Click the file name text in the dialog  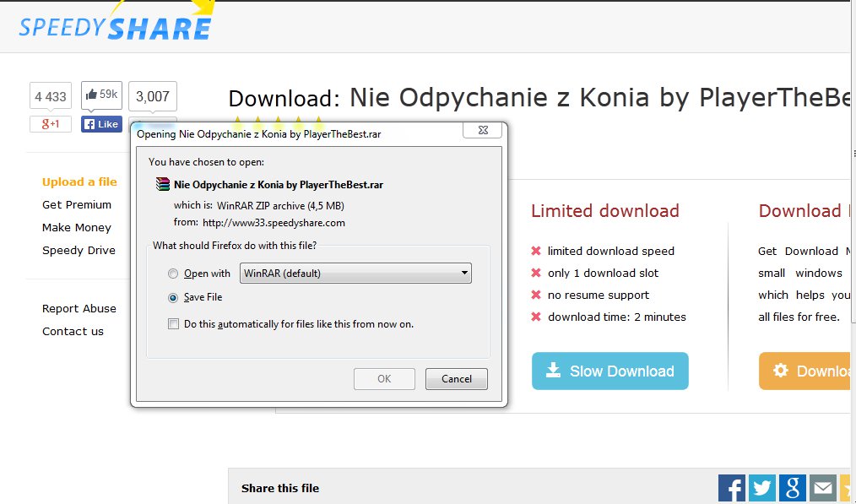click(279, 185)
